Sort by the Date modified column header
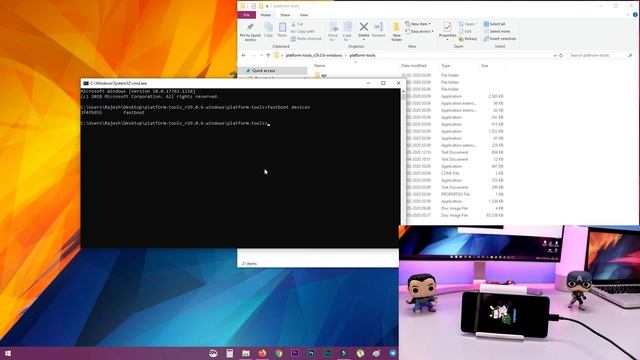Viewport: 640px width, 360px height. pyautogui.click(x=413, y=65)
